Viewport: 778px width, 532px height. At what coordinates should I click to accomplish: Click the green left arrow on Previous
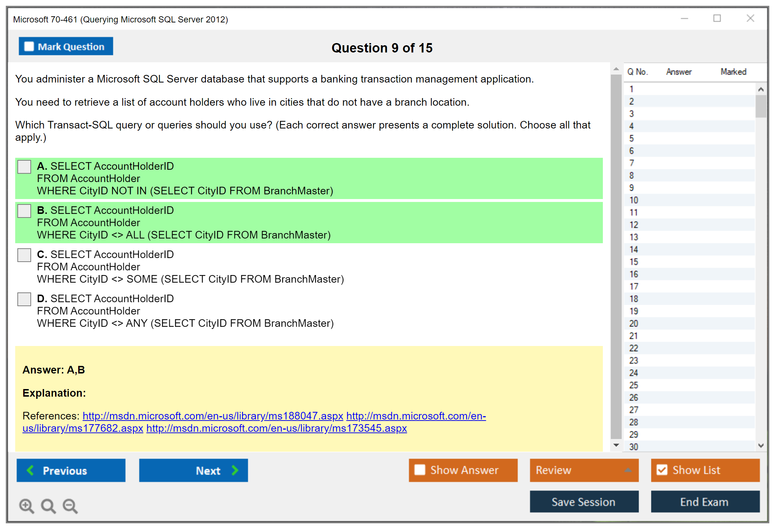point(30,470)
